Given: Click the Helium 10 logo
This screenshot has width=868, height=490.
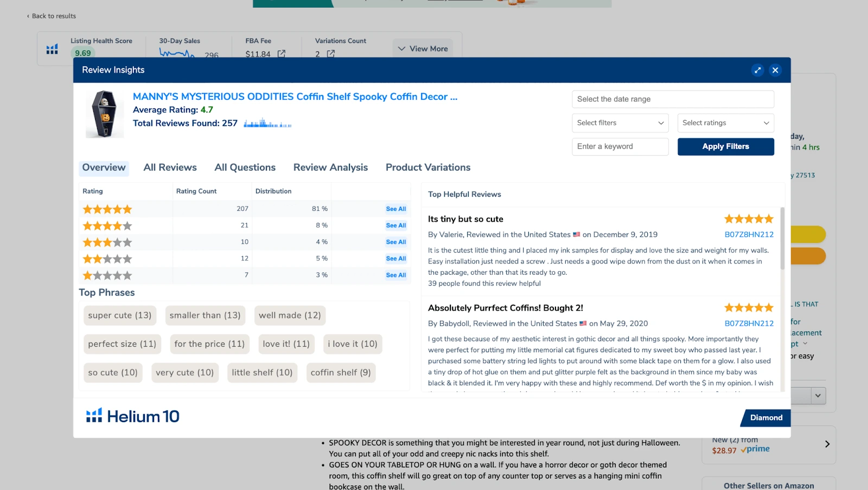Looking at the screenshot, I should tap(131, 416).
